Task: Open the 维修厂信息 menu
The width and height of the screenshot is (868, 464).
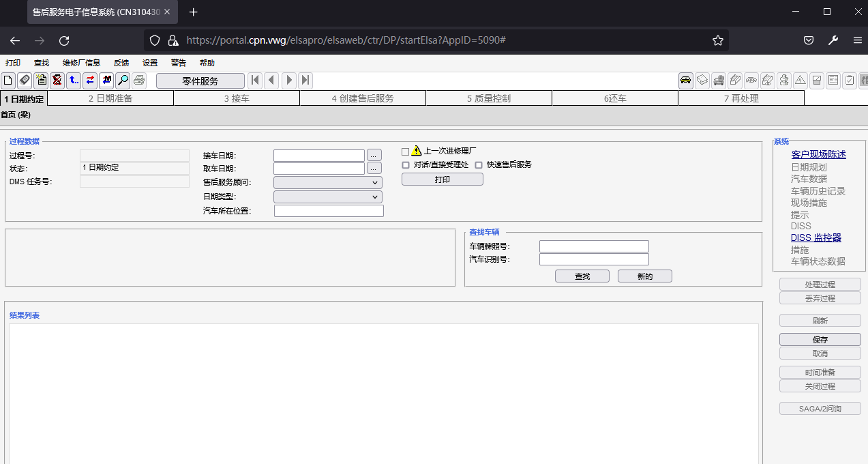Action: point(81,62)
